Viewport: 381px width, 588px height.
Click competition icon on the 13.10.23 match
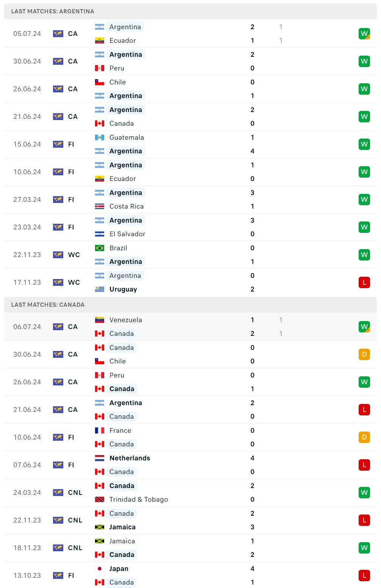[58, 576]
